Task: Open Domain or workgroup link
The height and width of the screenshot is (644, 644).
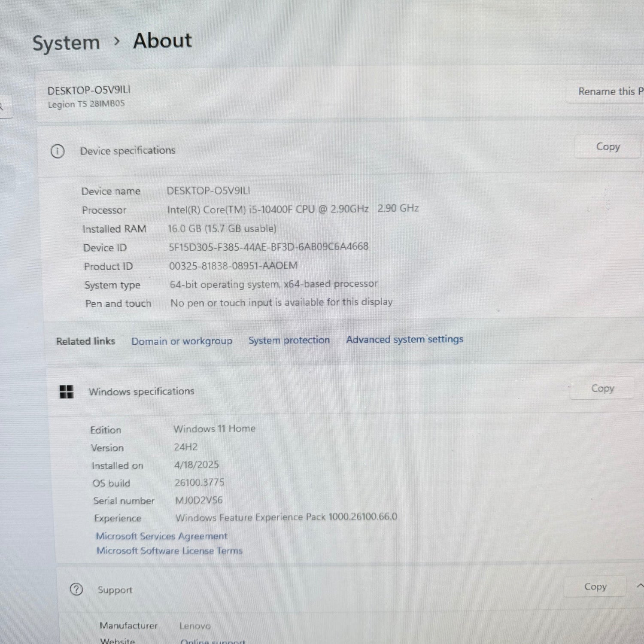Action: 182,341
